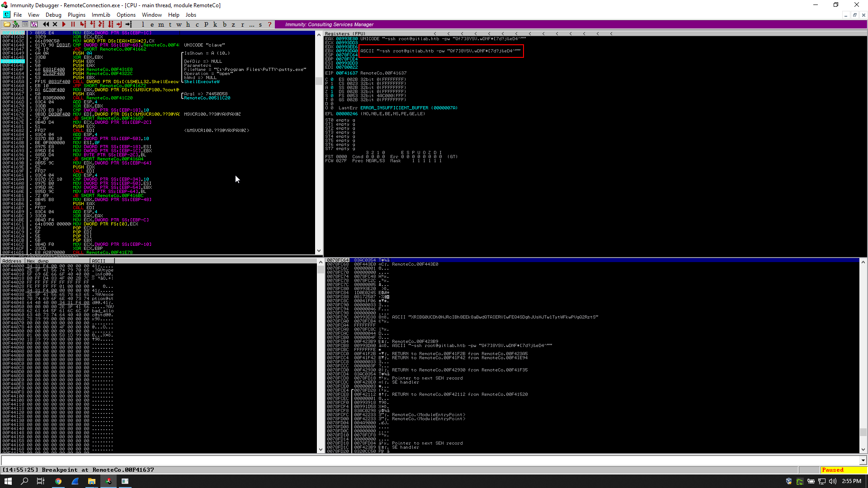The width and height of the screenshot is (868, 488).
Task: Click the red question mark help icon
Action: [x=269, y=24]
